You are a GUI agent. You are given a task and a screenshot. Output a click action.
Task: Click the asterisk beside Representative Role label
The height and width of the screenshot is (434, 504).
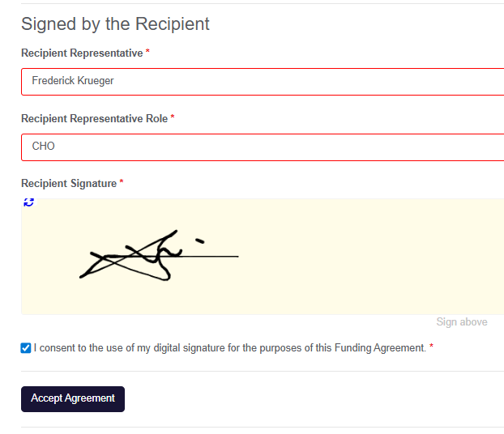click(x=173, y=118)
